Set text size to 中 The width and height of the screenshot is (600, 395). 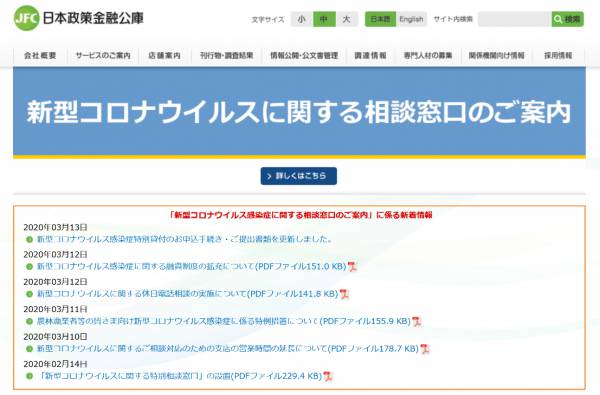[324, 19]
